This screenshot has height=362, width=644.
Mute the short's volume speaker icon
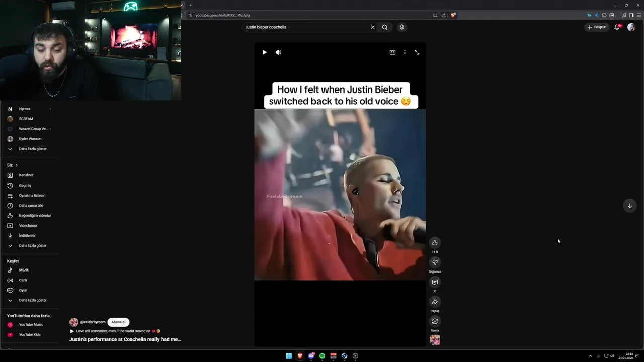point(278,52)
